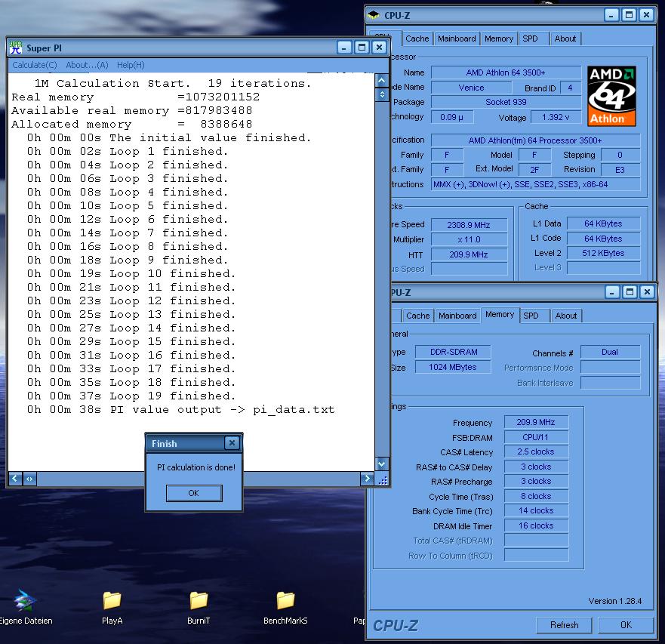The height and width of the screenshot is (644, 665).
Task: Click the Venice code name field
Action: click(471, 88)
